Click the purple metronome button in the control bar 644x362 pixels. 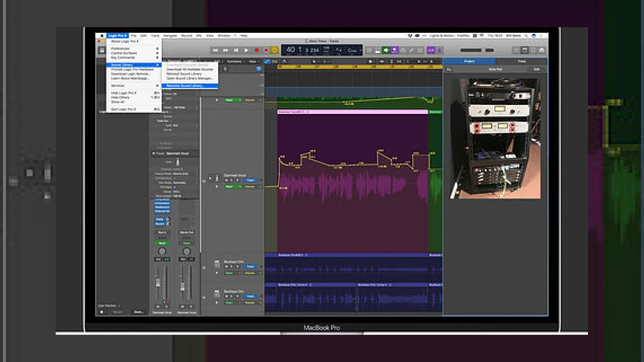(x=439, y=50)
